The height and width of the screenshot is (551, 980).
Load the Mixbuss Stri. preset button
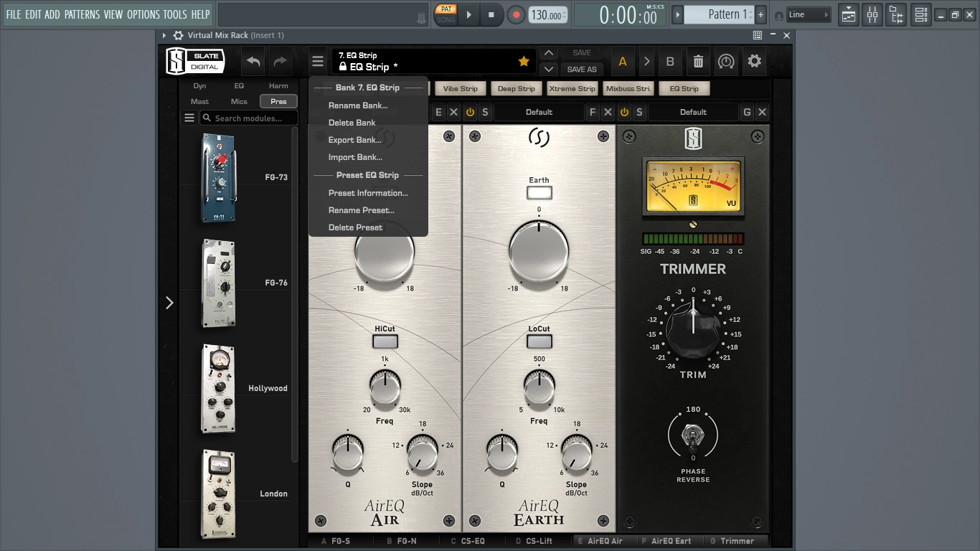(x=628, y=89)
